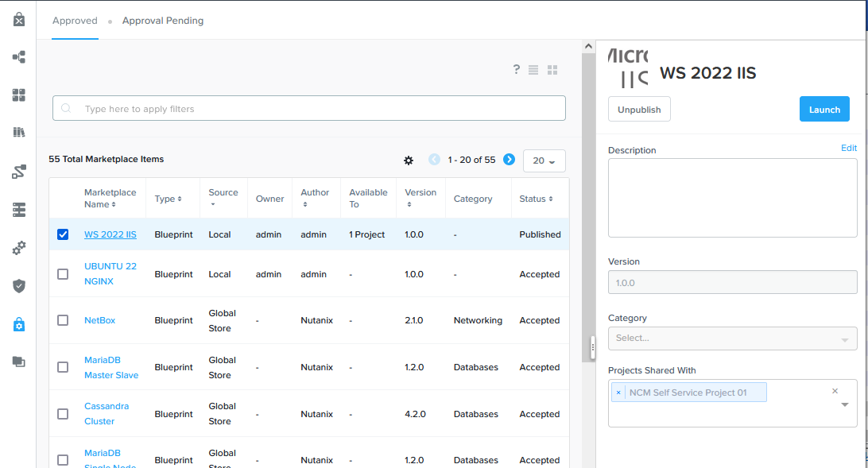Image resolution: width=868 pixels, height=468 pixels.
Task: Switch to the Approval Pending tab
Action: pyautogui.click(x=163, y=21)
